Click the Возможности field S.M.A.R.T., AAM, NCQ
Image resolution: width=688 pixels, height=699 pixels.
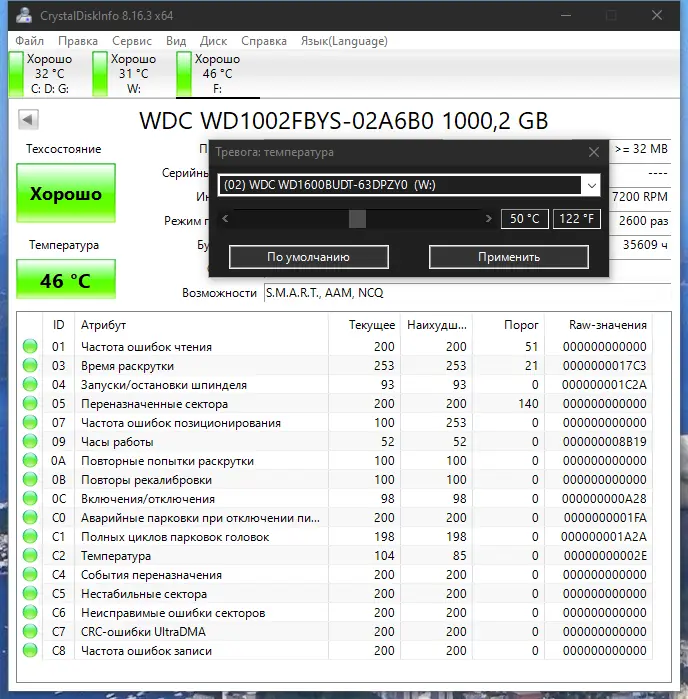467,293
